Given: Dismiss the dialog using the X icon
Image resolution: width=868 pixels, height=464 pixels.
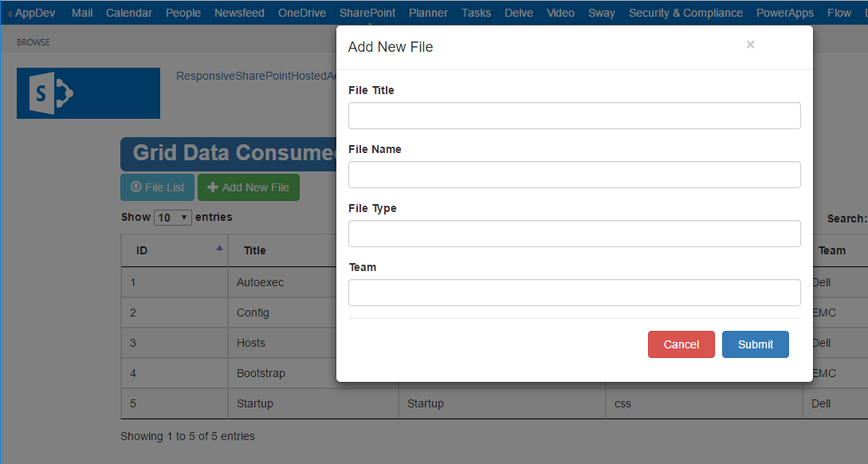Looking at the screenshot, I should pos(750,45).
